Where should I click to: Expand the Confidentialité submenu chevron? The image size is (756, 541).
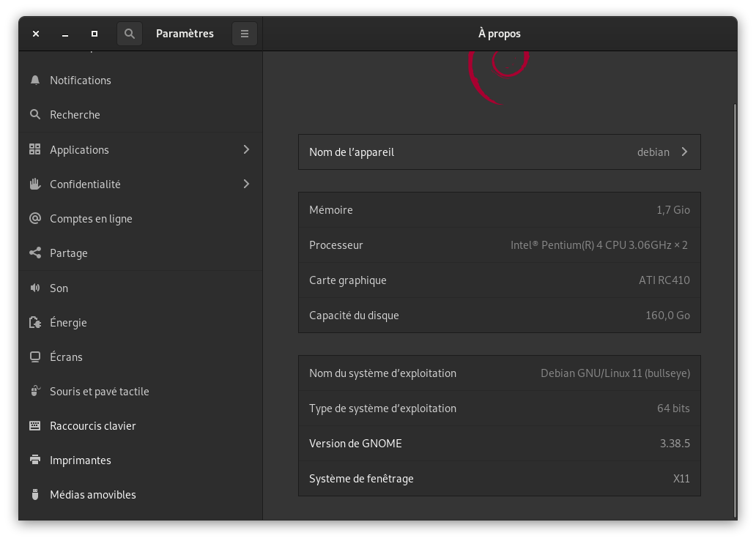[246, 184]
